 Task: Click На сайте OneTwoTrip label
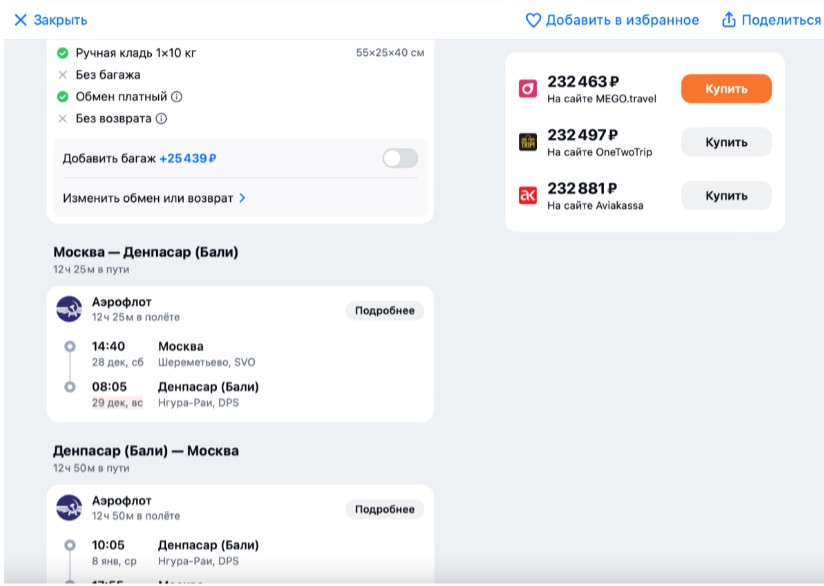click(x=600, y=152)
